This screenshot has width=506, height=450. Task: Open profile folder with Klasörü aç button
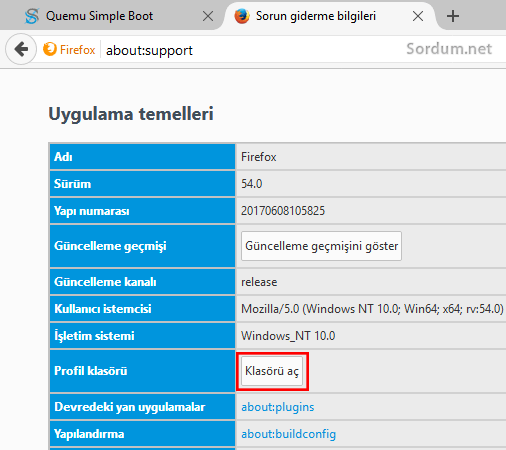[x=272, y=371]
